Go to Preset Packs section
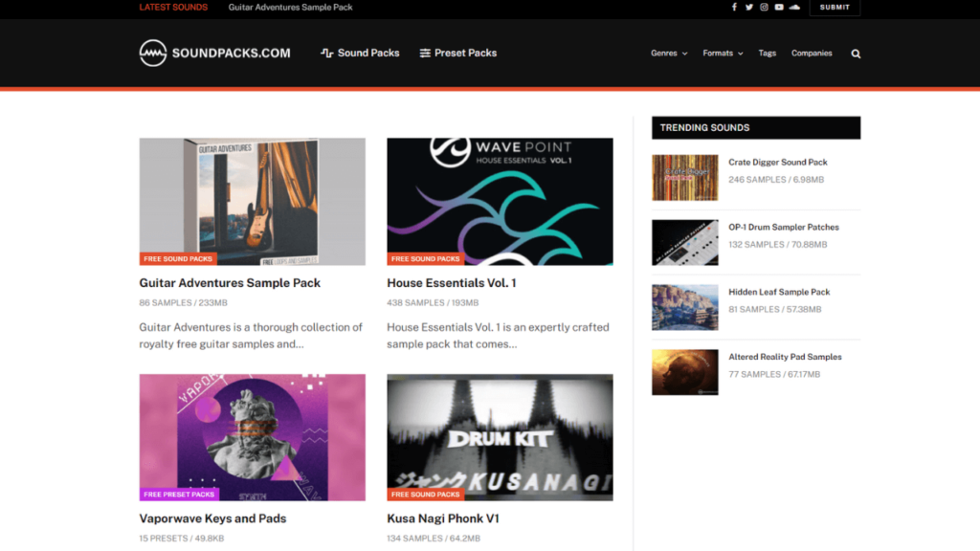 pyautogui.click(x=458, y=54)
